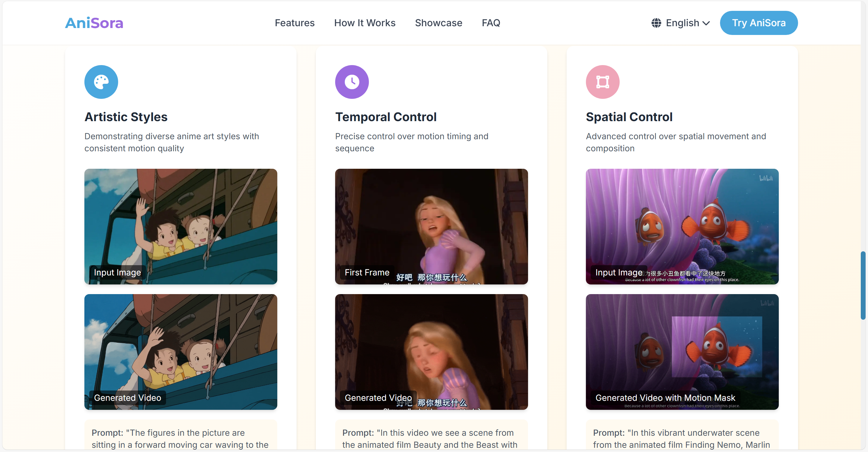Navigate to Showcase section

tap(439, 23)
